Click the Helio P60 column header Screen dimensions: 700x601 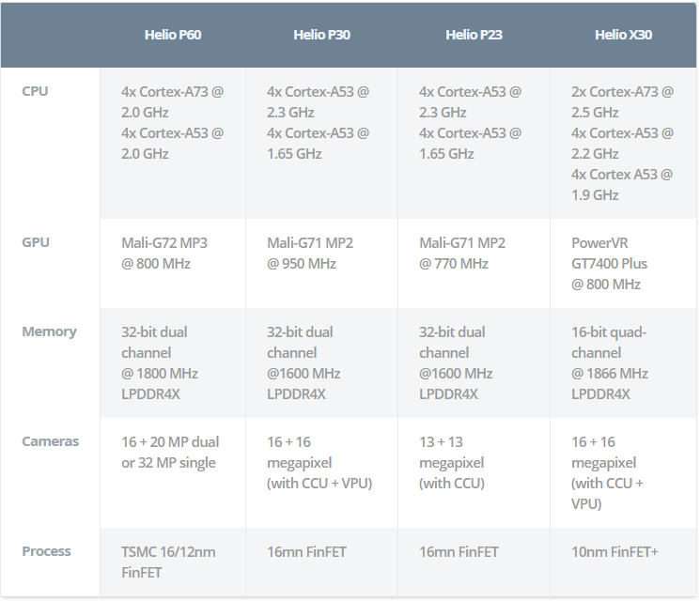pos(173,35)
